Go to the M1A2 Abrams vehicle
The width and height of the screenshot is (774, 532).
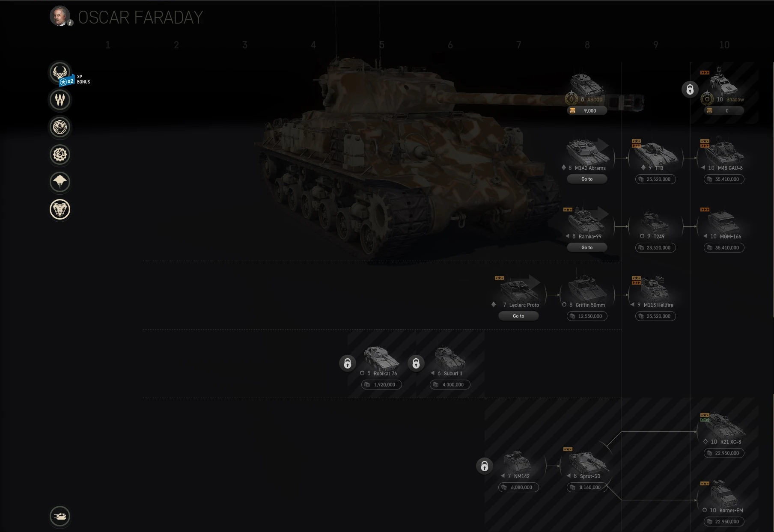tap(587, 179)
